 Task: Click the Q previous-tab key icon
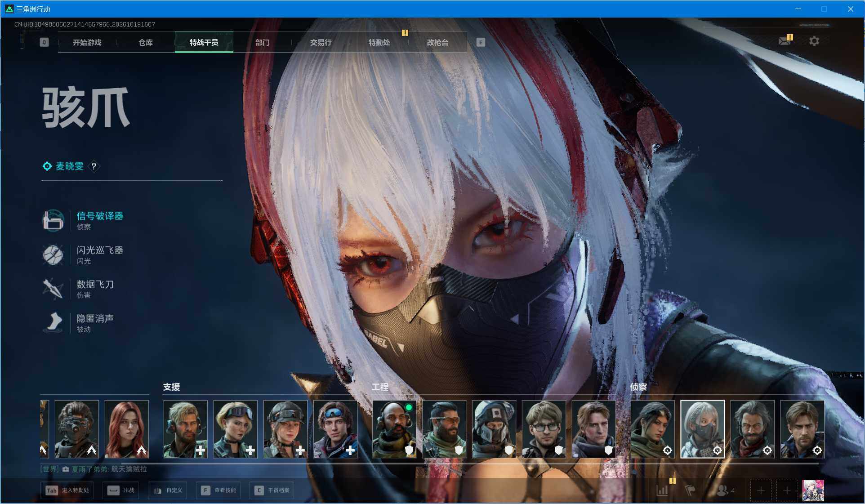(44, 42)
